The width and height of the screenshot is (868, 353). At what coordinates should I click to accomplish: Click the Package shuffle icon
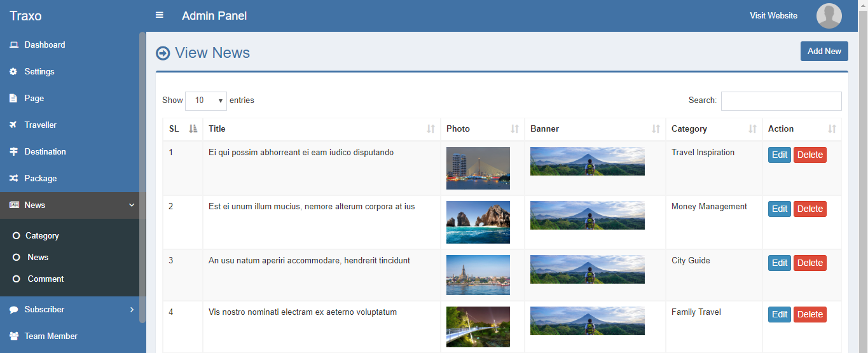(13, 179)
